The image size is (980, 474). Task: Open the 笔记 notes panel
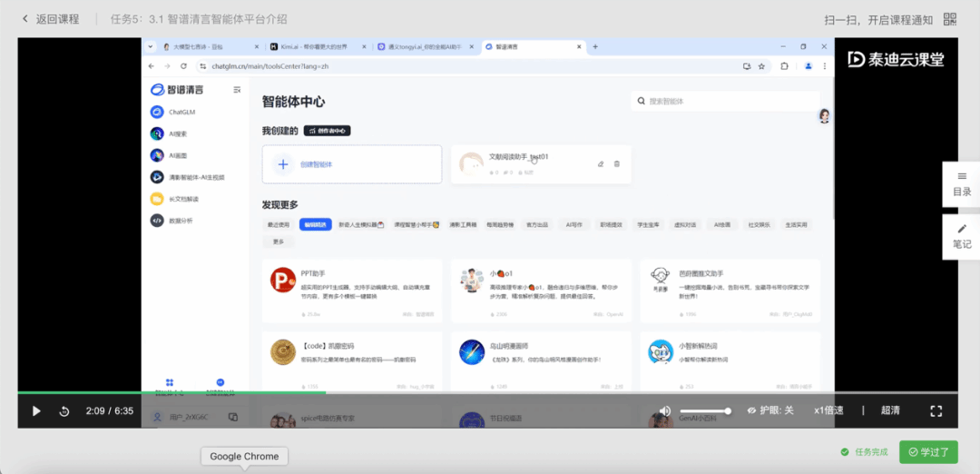962,237
